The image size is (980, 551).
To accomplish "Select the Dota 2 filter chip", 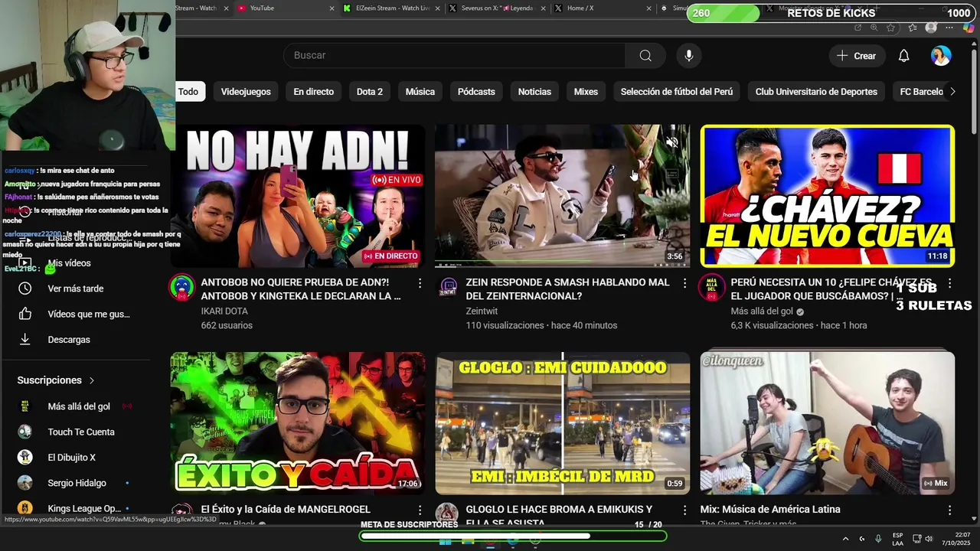I will click(370, 91).
